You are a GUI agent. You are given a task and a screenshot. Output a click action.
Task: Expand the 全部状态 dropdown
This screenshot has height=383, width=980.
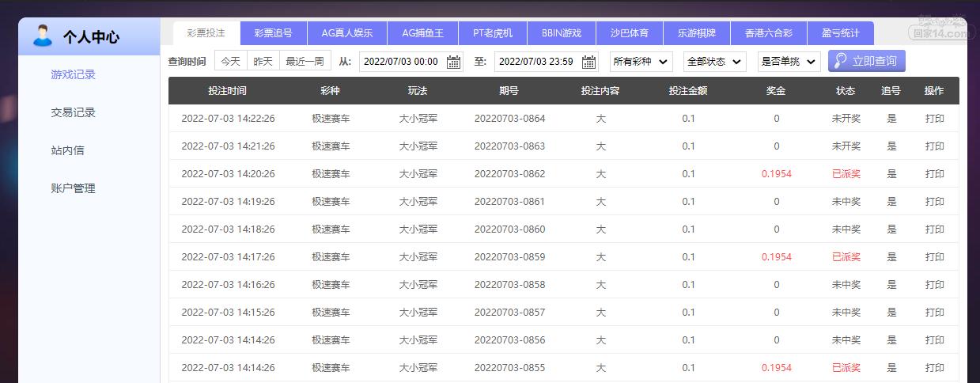tap(715, 62)
